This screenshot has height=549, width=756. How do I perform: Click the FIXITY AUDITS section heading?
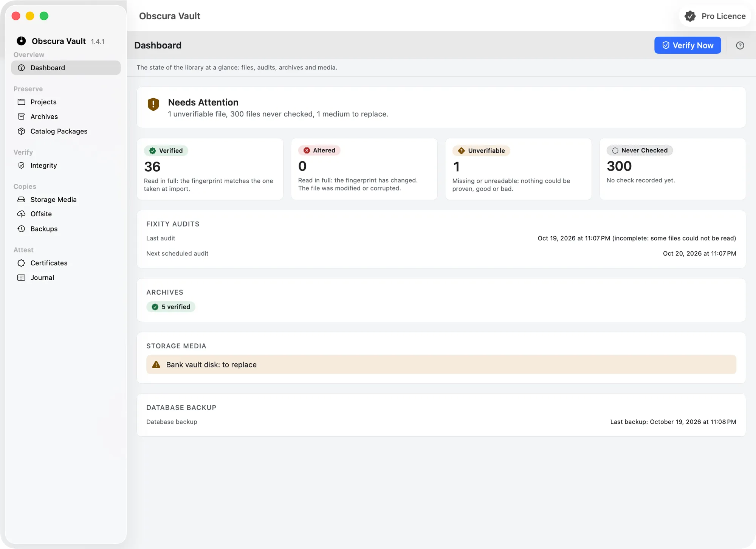(173, 224)
